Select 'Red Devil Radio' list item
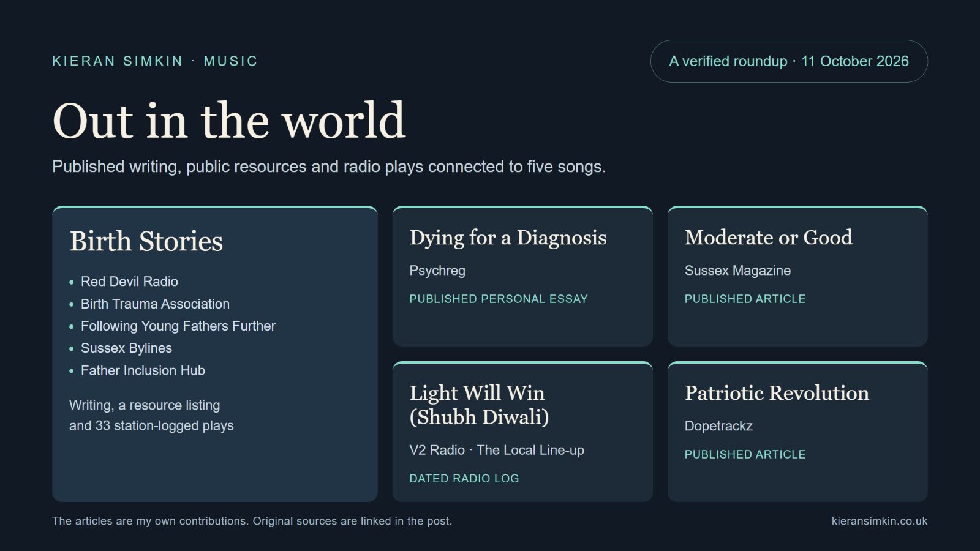 point(129,282)
